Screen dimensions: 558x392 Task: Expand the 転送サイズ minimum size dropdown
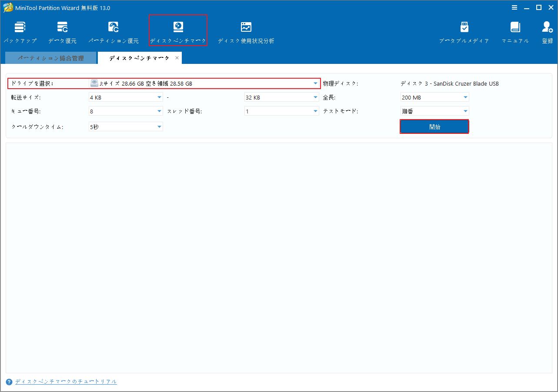pyautogui.click(x=159, y=97)
